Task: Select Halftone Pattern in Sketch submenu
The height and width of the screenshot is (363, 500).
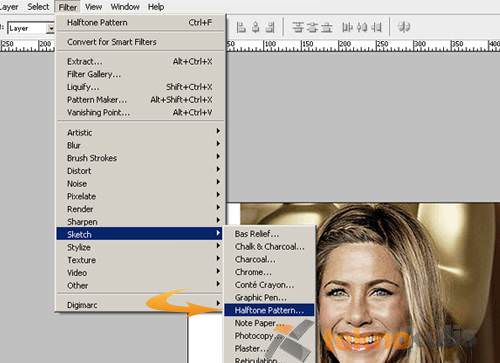Action: pyautogui.click(x=269, y=310)
